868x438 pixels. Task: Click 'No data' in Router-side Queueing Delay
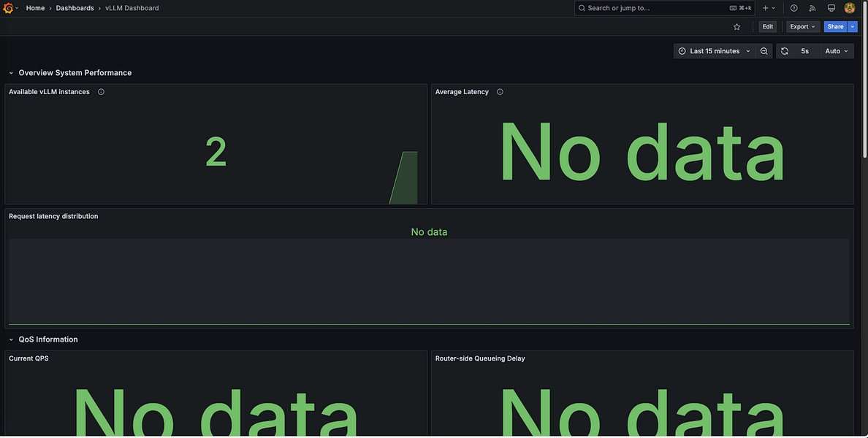[x=642, y=412]
